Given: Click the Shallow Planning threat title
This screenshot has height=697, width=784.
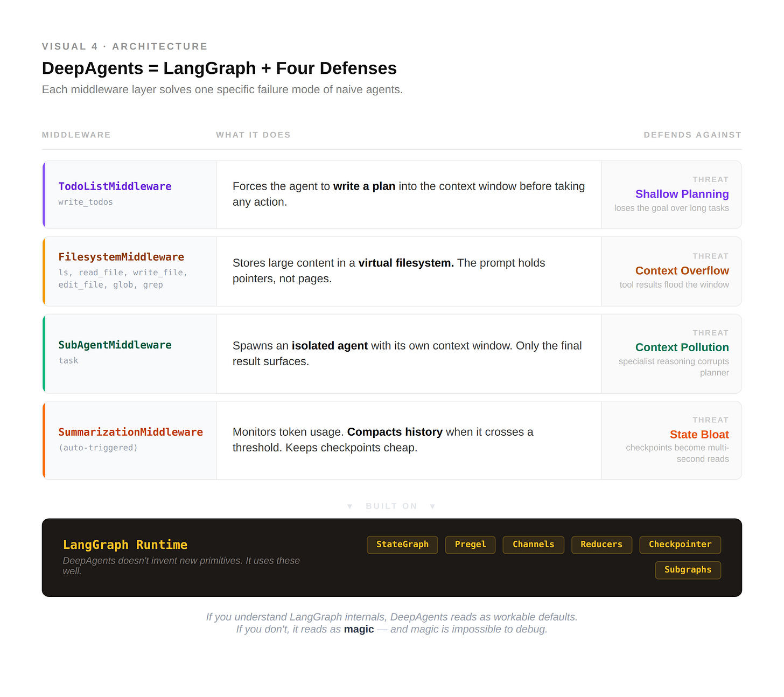Looking at the screenshot, I should 682,194.
